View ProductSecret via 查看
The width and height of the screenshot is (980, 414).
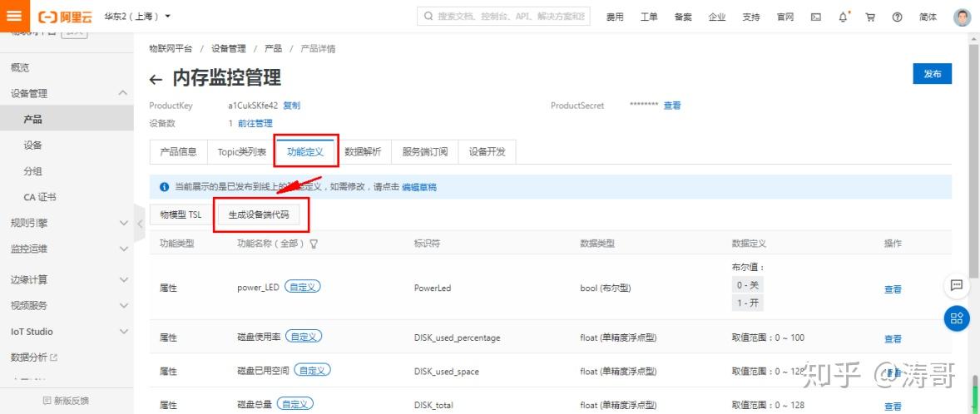[x=672, y=106]
